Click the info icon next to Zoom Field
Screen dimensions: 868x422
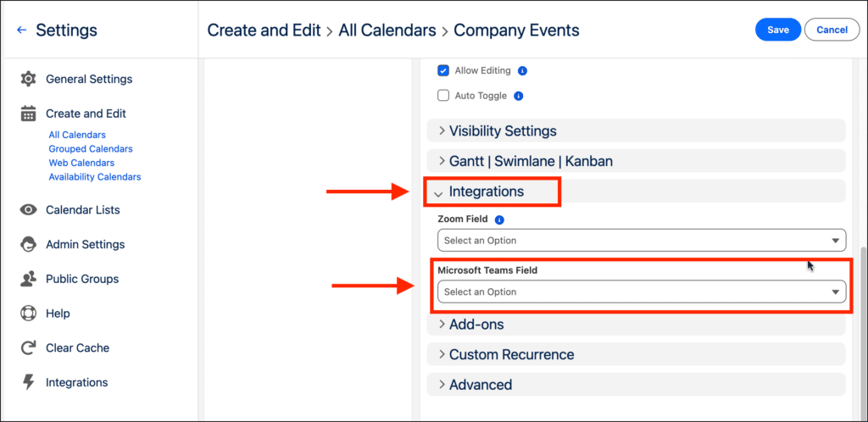pos(499,219)
